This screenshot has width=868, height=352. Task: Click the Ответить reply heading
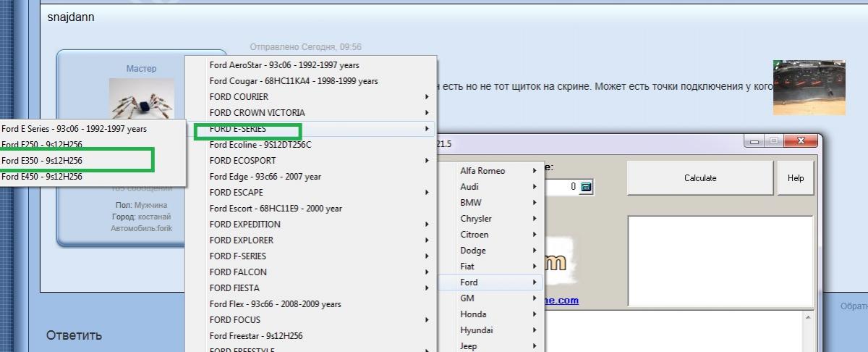75,335
